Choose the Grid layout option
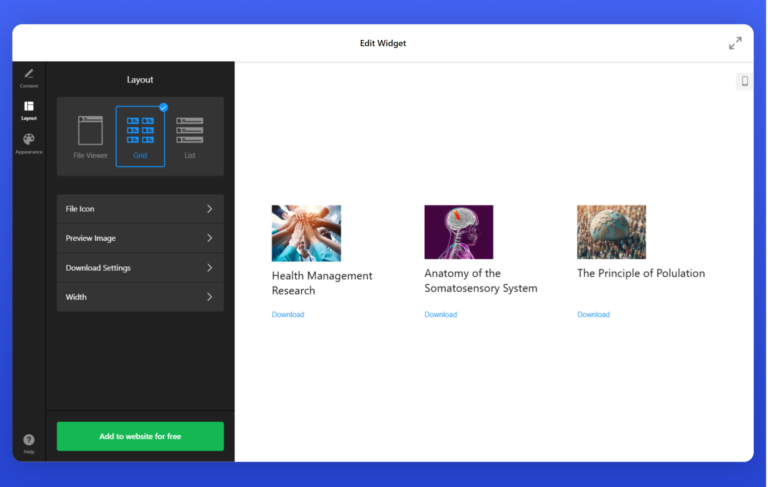Screen dimensions: 768x487 tap(140, 136)
